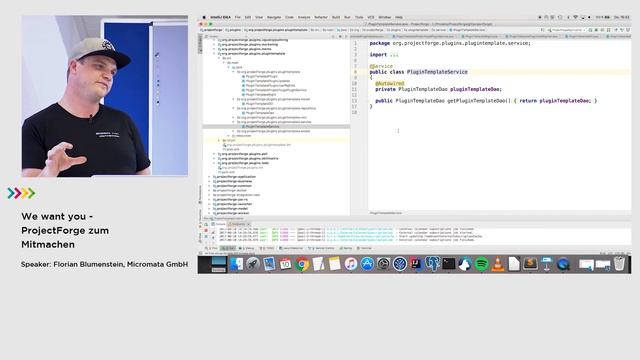The image size is (640, 360).
Task: Click the Wi-Fi icon in menu bar
Action: coord(575,17)
